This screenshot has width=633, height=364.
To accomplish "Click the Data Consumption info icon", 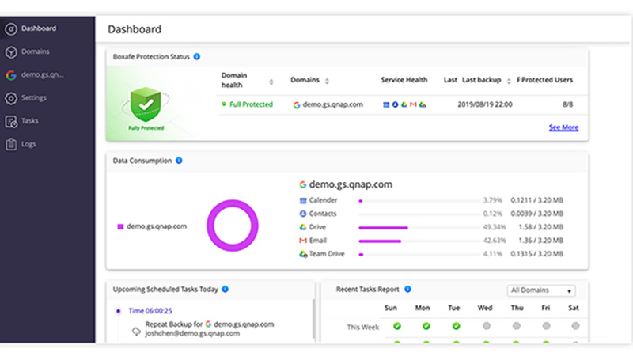I will click(x=179, y=161).
